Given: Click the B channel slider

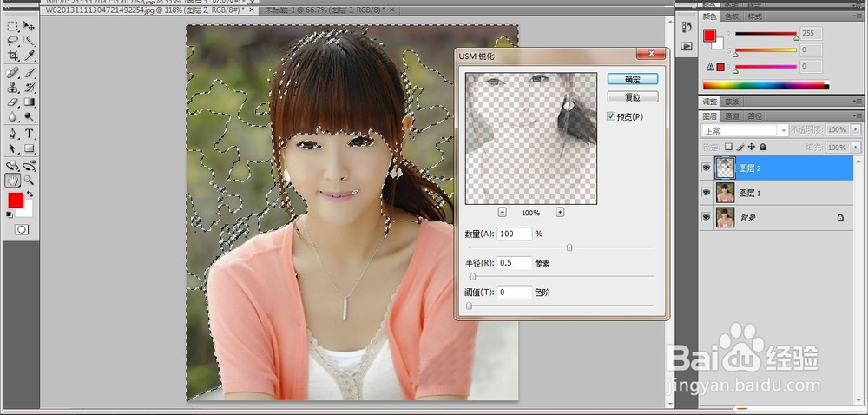Looking at the screenshot, I should pos(766,68).
